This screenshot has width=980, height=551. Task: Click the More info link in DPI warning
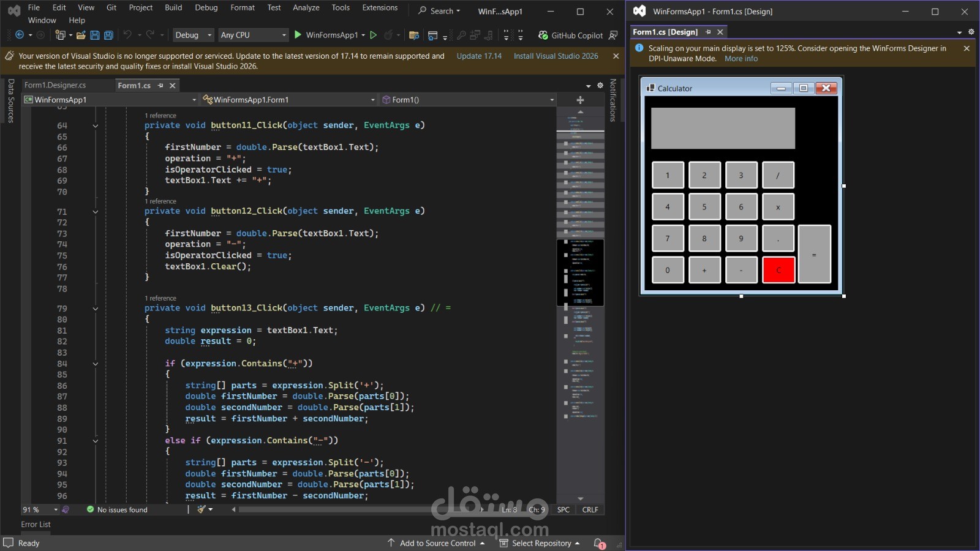click(x=741, y=59)
